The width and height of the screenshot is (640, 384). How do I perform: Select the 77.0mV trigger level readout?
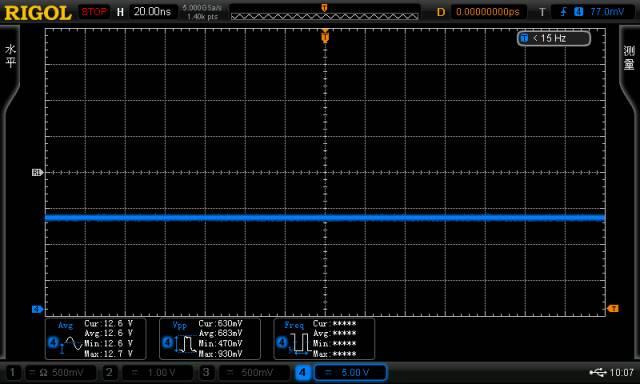pos(607,12)
